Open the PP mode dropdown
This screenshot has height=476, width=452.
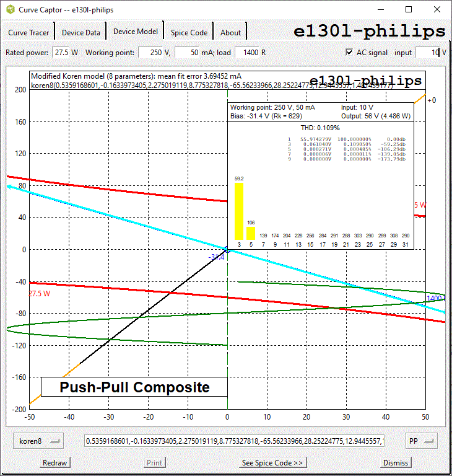[x=422, y=441]
